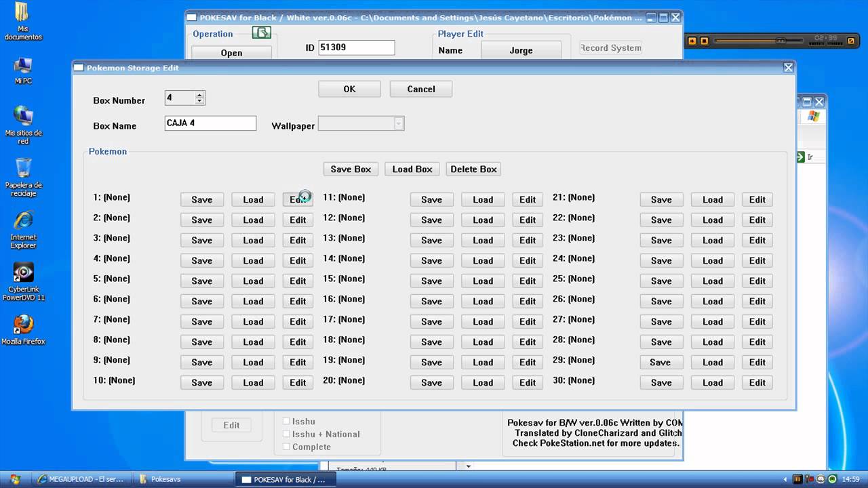
Task: Open the Mi PC desktop icon
Action: pyautogui.click(x=23, y=70)
